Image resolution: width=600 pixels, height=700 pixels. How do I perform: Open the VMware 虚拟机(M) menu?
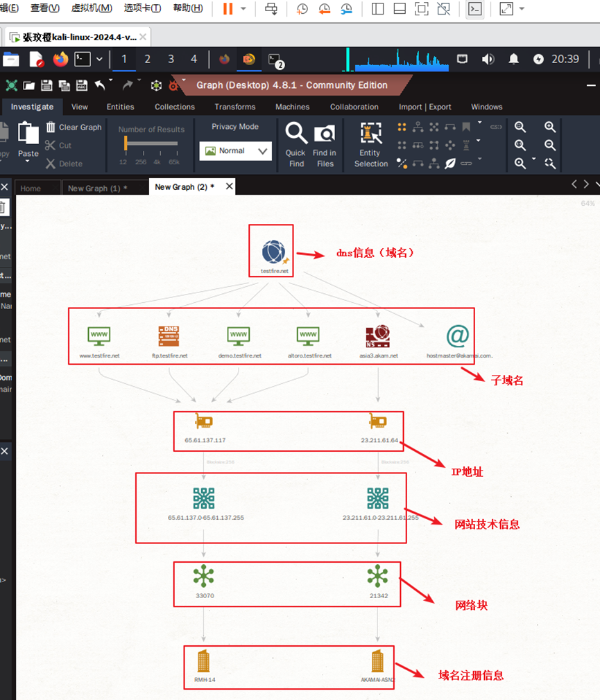click(x=92, y=8)
